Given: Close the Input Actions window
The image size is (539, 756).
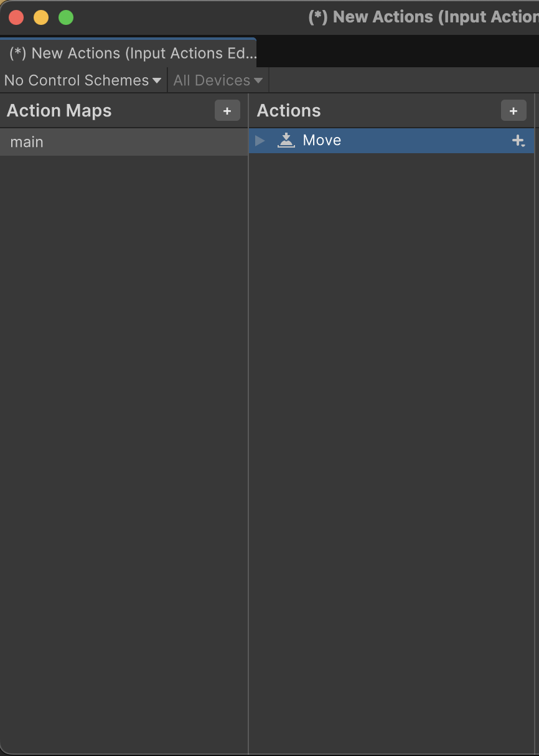Looking at the screenshot, I should point(16,17).
